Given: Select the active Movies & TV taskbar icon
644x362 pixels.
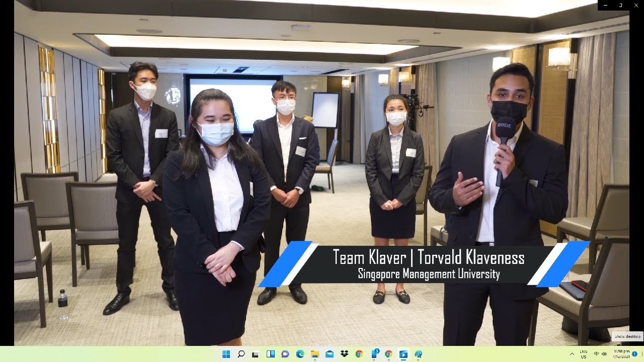Looking at the screenshot, I should tap(403, 354).
